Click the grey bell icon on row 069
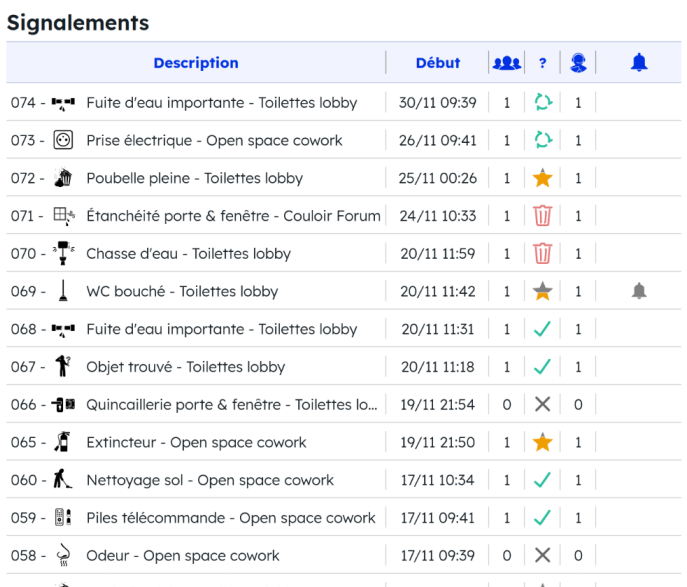Viewport: 687px width, 587px height. coord(639,292)
